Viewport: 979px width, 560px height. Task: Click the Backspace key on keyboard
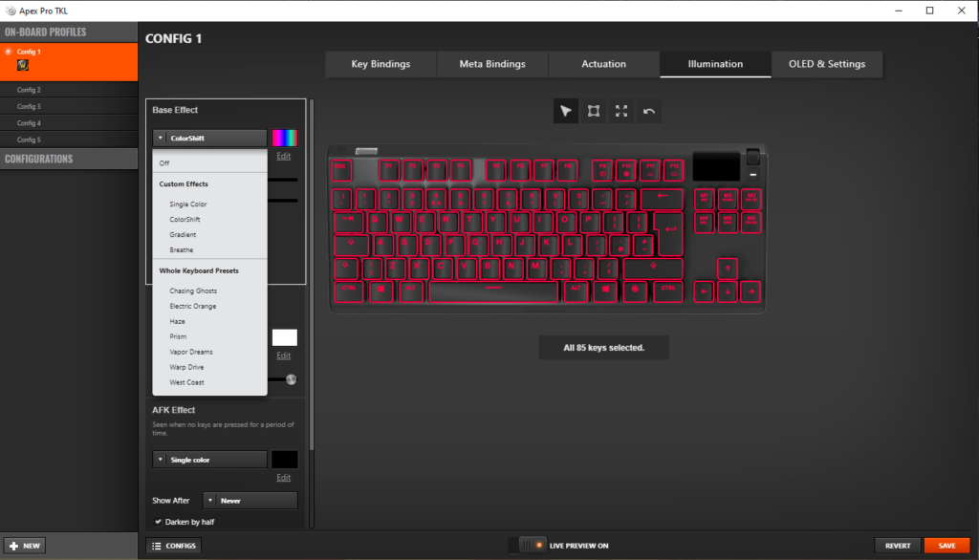click(x=662, y=199)
